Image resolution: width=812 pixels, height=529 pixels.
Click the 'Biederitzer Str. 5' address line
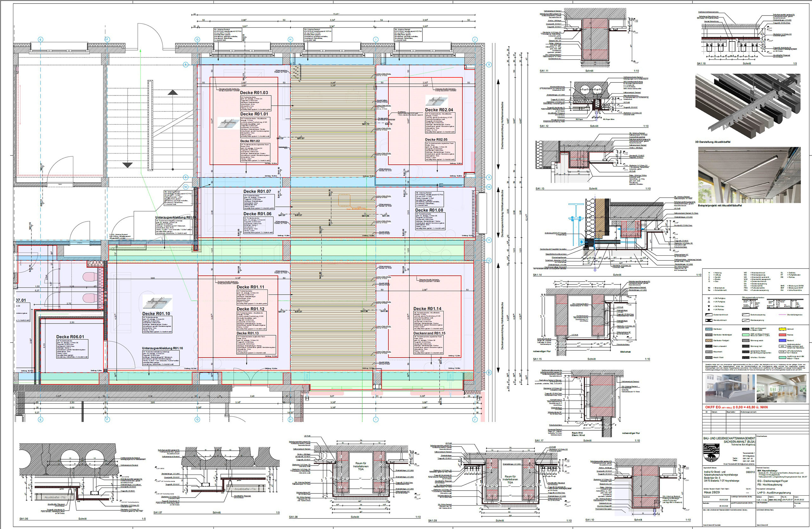coord(712,478)
